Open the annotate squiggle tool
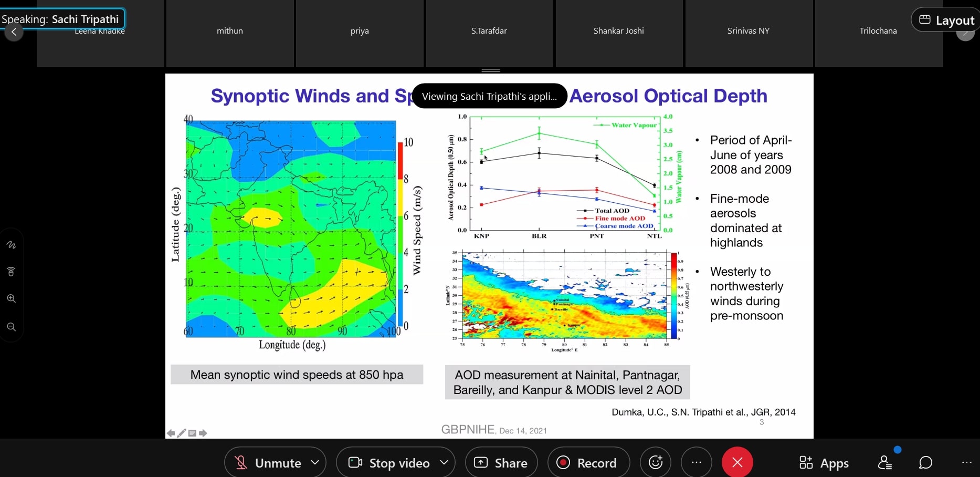 coord(11,245)
